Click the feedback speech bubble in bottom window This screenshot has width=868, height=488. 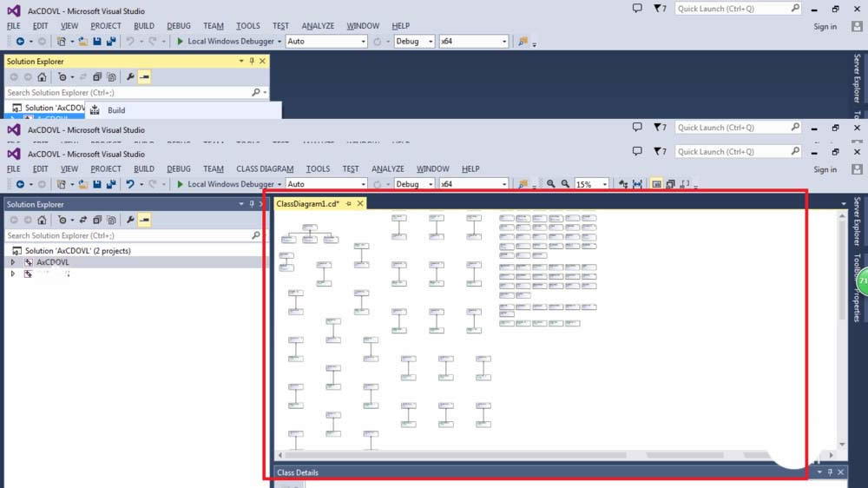[637, 151]
